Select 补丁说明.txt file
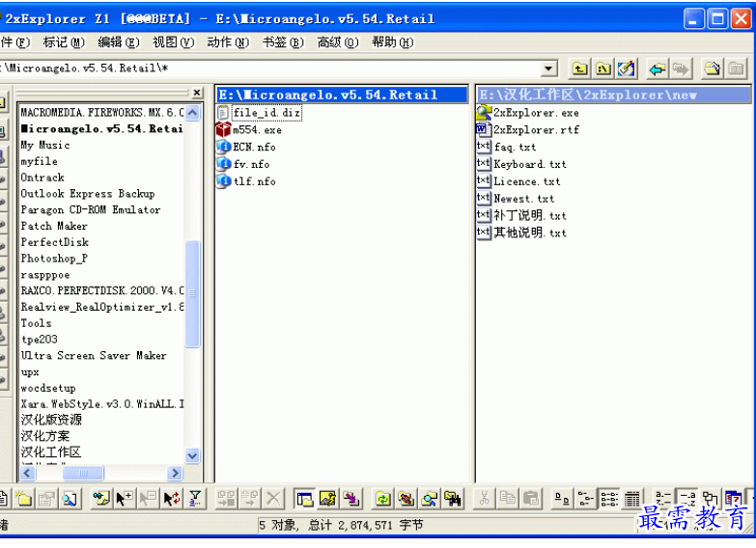Screen dimensions: 756x548 click(x=521, y=215)
